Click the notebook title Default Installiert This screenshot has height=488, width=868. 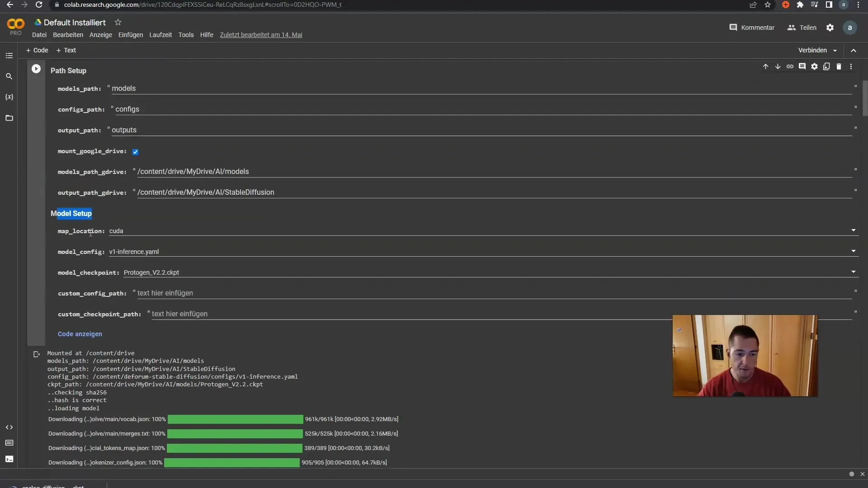[x=75, y=23]
